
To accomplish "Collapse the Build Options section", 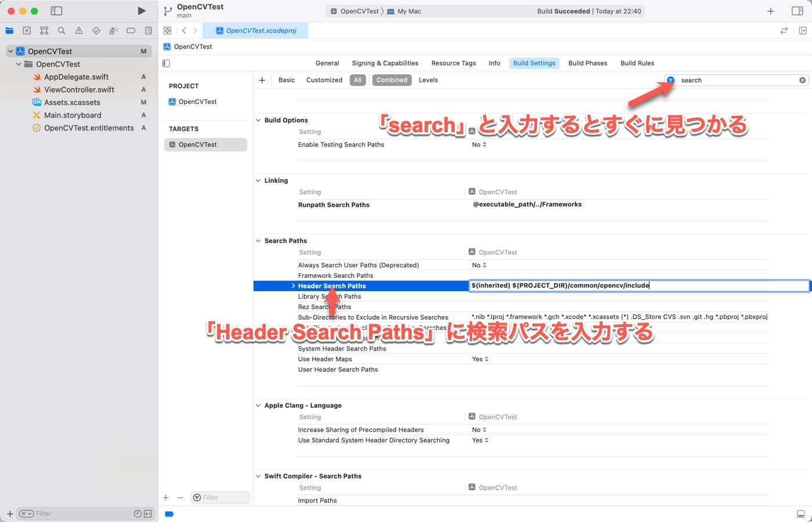I will [x=259, y=120].
